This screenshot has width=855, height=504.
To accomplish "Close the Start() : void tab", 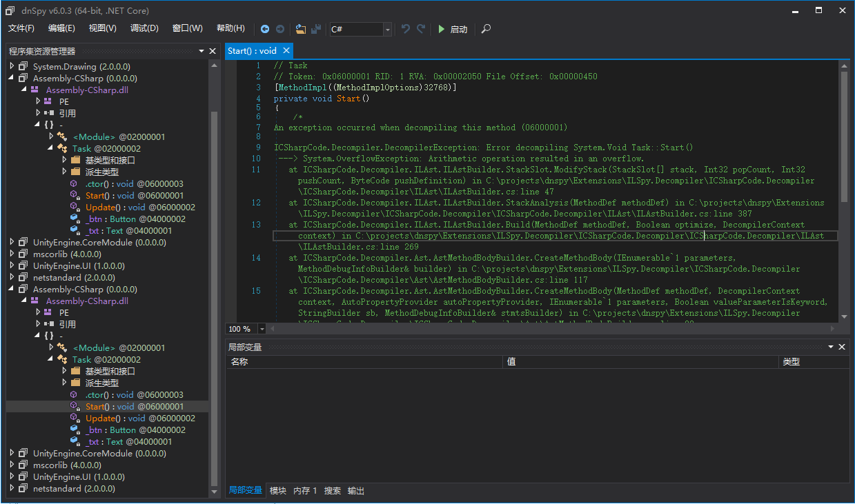I will [x=286, y=50].
